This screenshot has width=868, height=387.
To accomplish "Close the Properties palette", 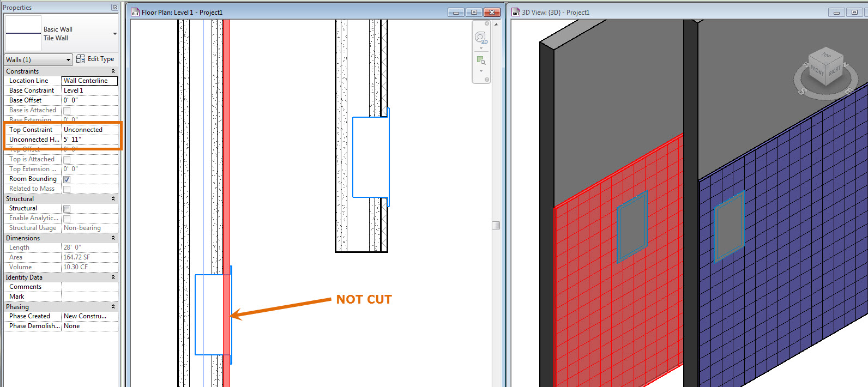I will (x=114, y=8).
